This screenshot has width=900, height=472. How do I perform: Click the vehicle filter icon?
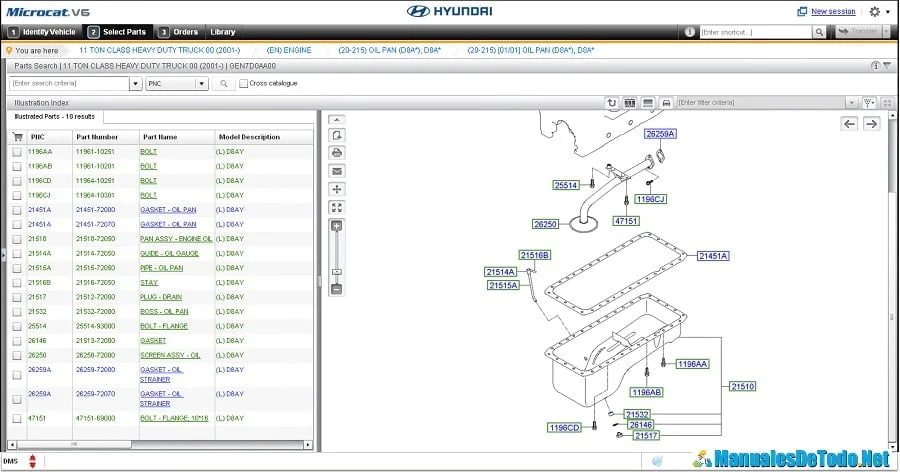[666, 103]
